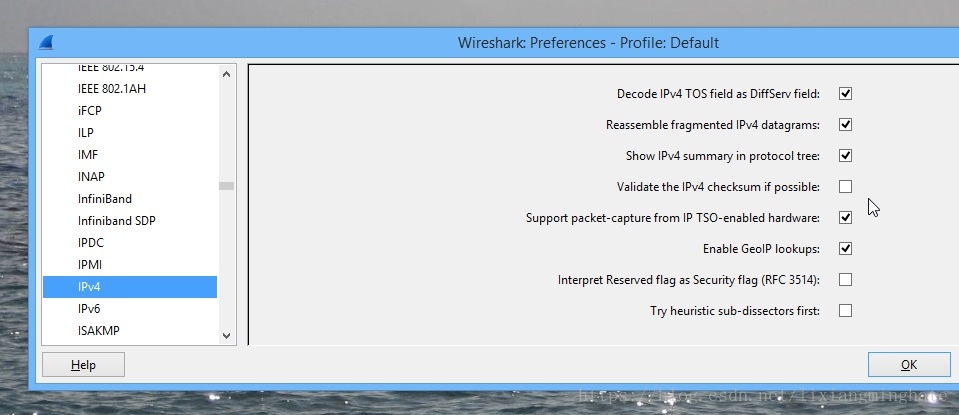Enable Try heuristic sub-dissectors first
The image size is (959, 415).
click(x=845, y=310)
